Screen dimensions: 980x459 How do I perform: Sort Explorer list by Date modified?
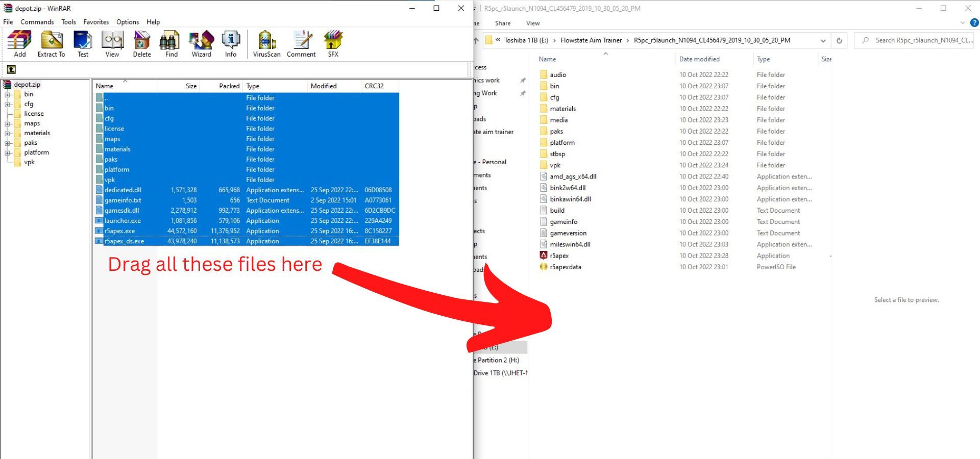[714, 59]
